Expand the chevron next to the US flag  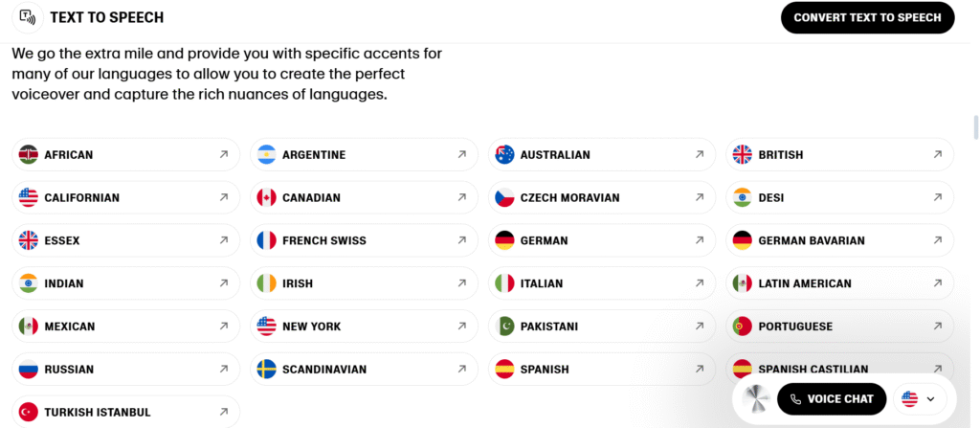(930, 399)
